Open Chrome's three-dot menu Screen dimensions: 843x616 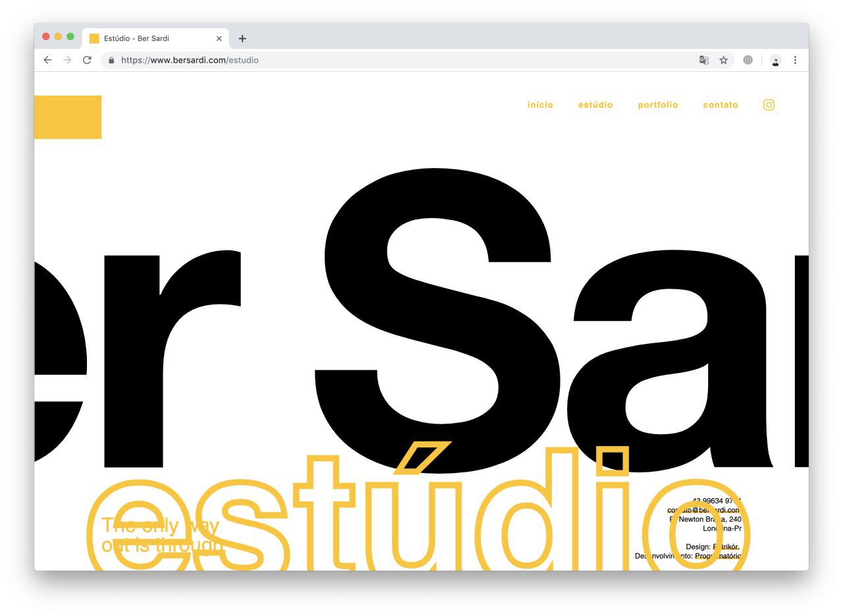coord(795,60)
